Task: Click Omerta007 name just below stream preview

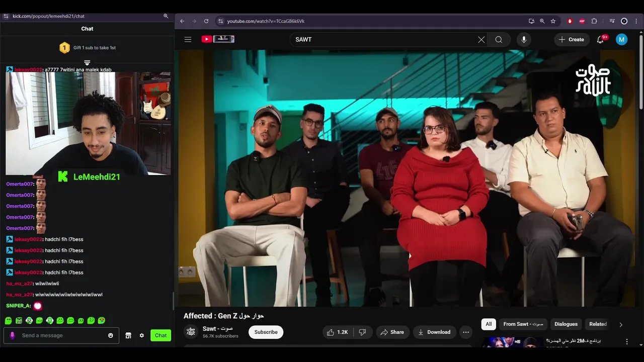Action: point(20,184)
